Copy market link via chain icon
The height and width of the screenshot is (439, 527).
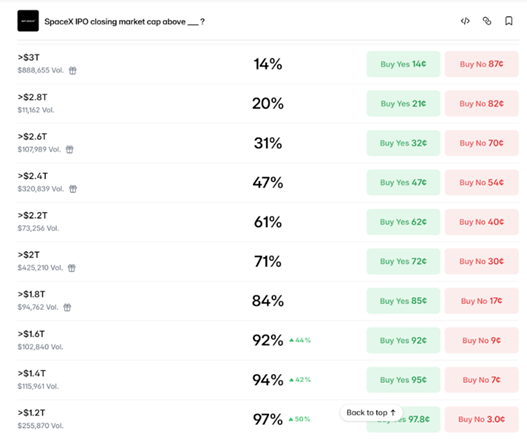(487, 21)
